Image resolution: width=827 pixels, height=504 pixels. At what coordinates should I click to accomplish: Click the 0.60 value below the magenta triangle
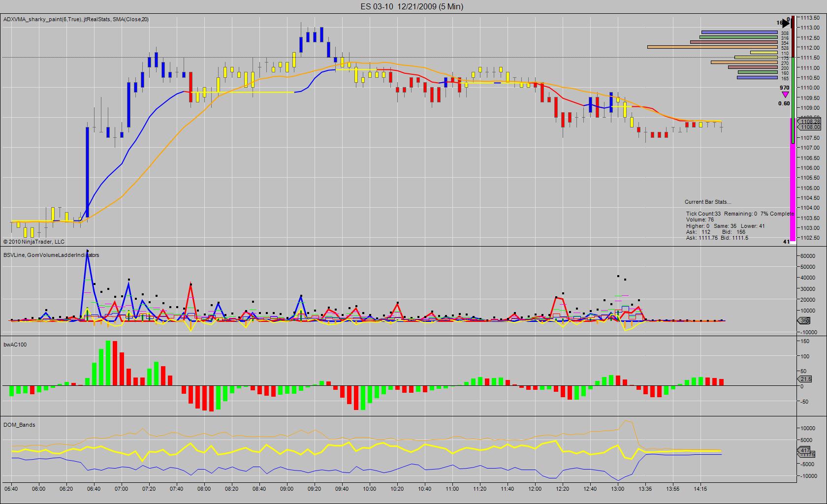pyautogui.click(x=784, y=103)
